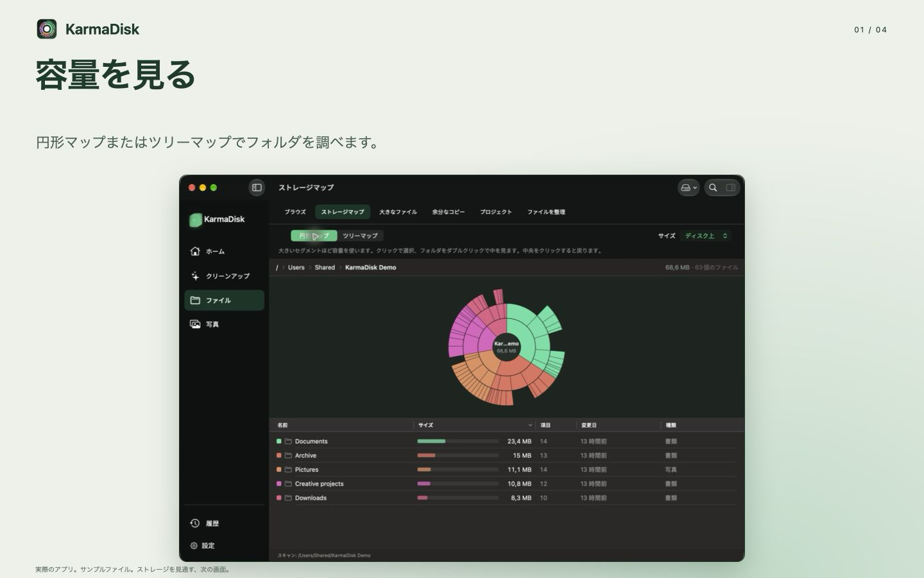Switch to the ファイルを整理 tab
The height and width of the screenshot is (578, 924).
click(x=546, y=212)
